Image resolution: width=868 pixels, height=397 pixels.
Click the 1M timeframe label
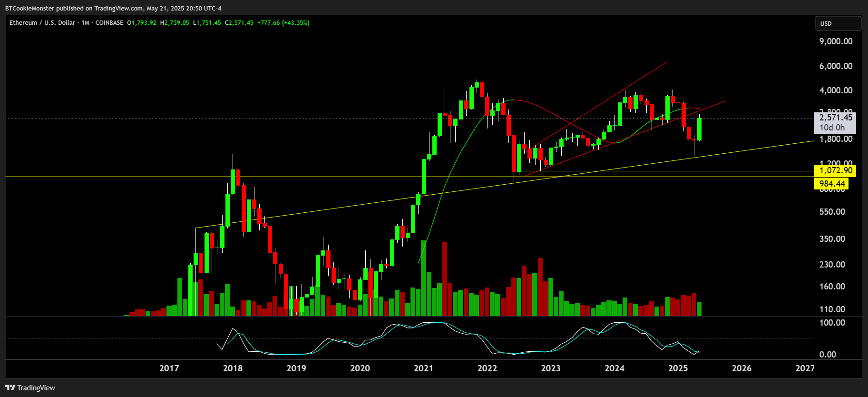pyautogui.click(x=86, y=23)
